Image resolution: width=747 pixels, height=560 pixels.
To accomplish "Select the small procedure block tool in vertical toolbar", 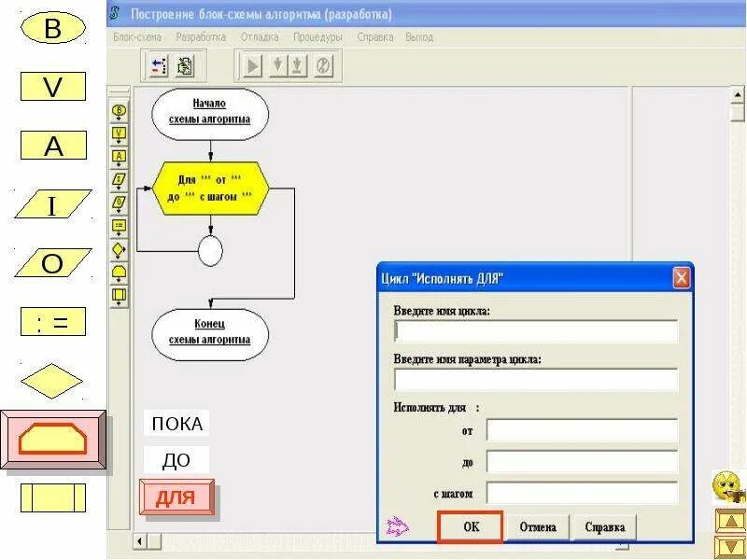I will [x=120, y=296].
